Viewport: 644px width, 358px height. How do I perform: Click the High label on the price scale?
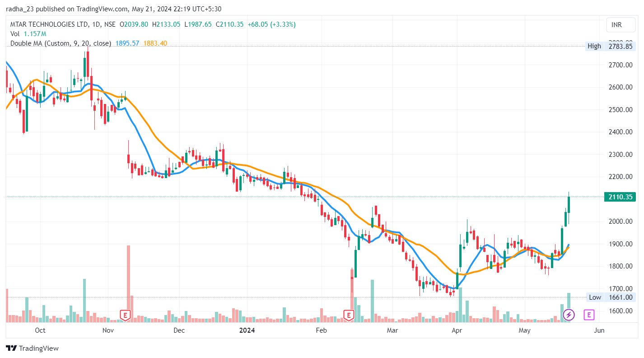pos(594,46)
